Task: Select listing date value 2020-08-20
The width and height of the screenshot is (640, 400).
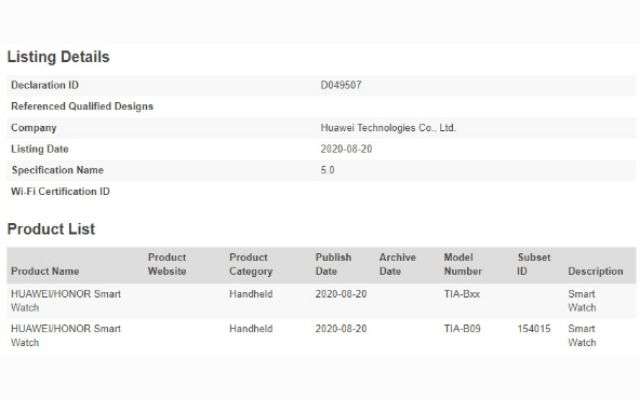Action: pos(346,149)
